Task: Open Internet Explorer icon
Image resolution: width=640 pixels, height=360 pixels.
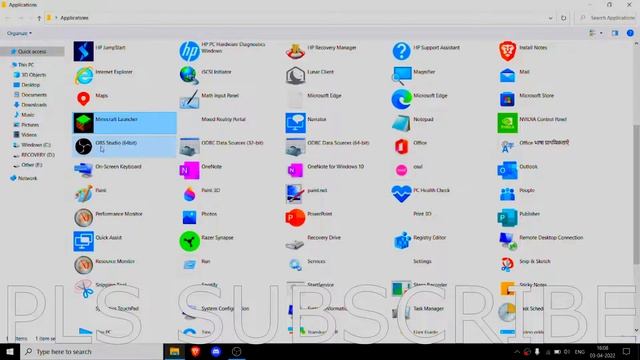Action: 84,75
